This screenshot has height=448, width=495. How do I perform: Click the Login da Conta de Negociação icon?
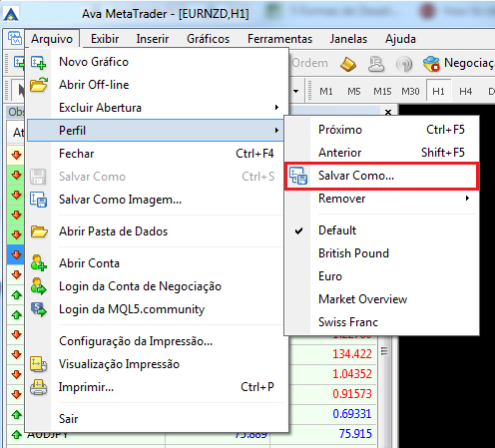click(39, 286)
